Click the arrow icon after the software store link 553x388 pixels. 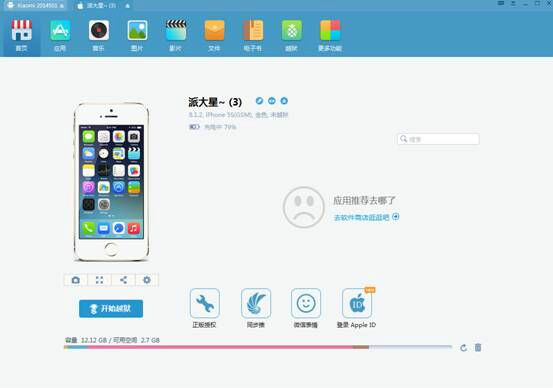396,217
